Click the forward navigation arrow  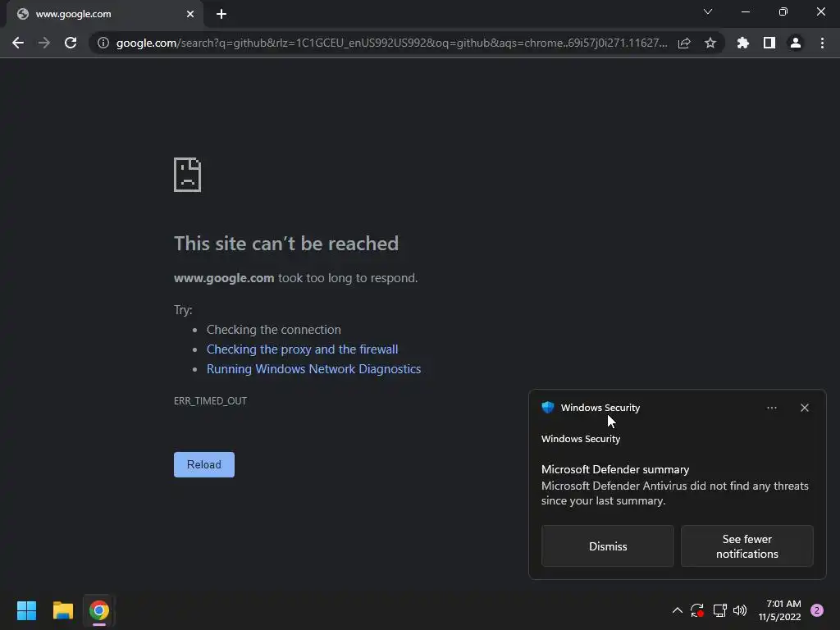44,43
